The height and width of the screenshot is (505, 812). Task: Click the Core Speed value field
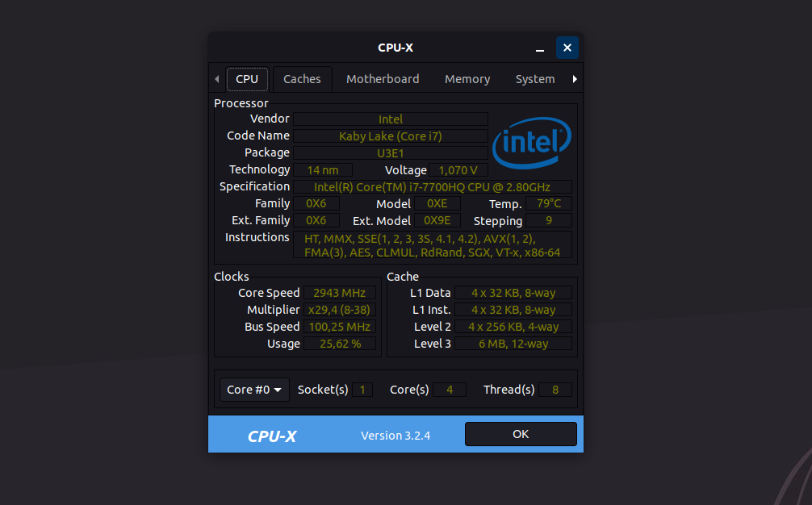pos(340,292)
